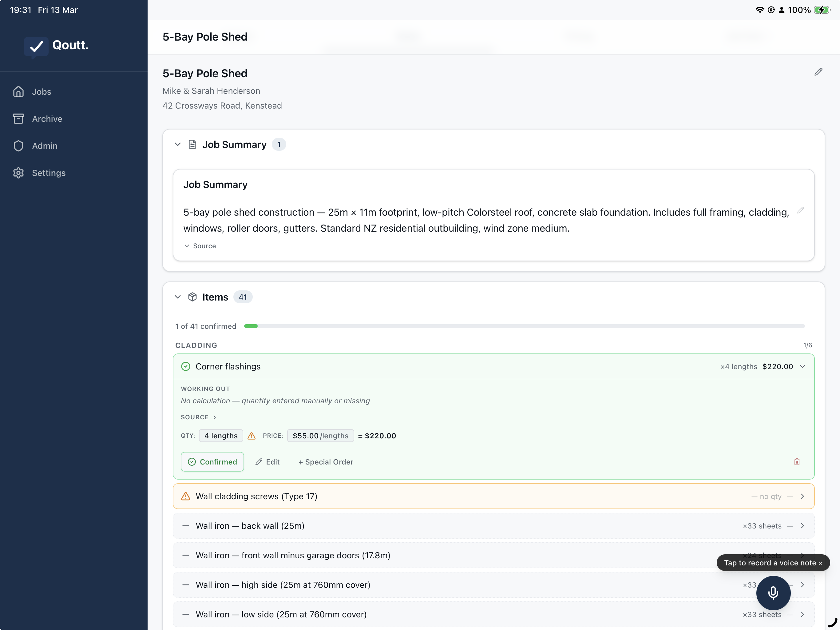Delete Corner flashings with trash icon
The height and width of the screenshot is (630, 840).
tap(796, 462)
